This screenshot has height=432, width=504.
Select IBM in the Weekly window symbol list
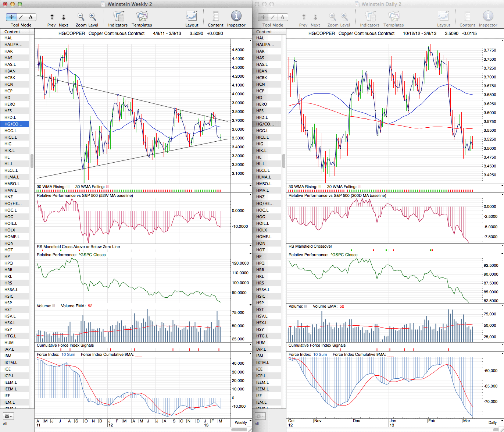8,356
